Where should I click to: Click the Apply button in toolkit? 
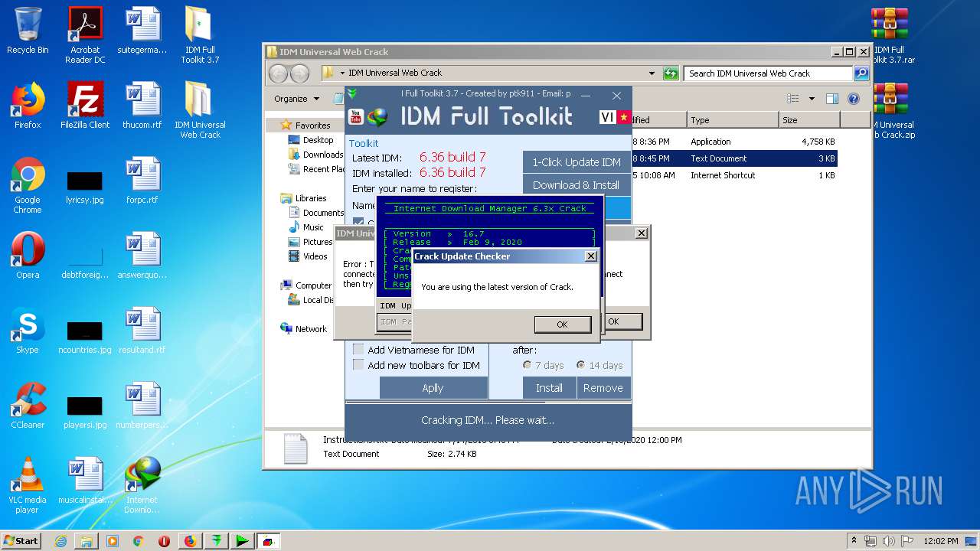coord(433,388)
